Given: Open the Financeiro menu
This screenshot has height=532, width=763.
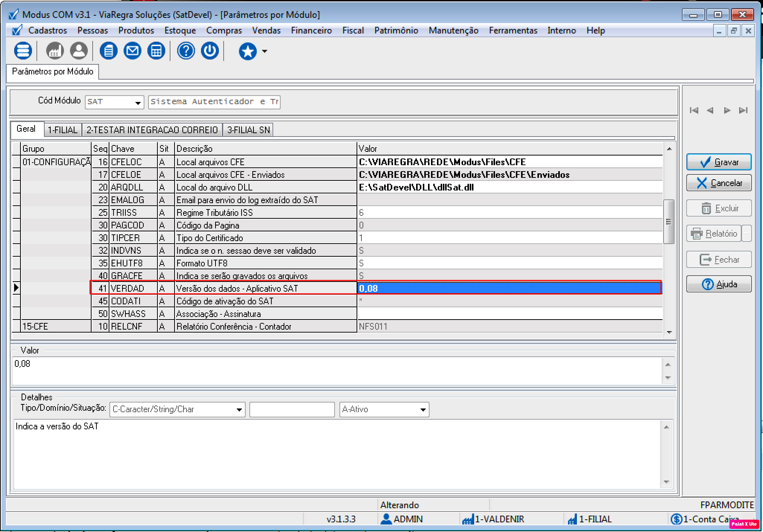Looking at the screenshot, I should [311, 31].
